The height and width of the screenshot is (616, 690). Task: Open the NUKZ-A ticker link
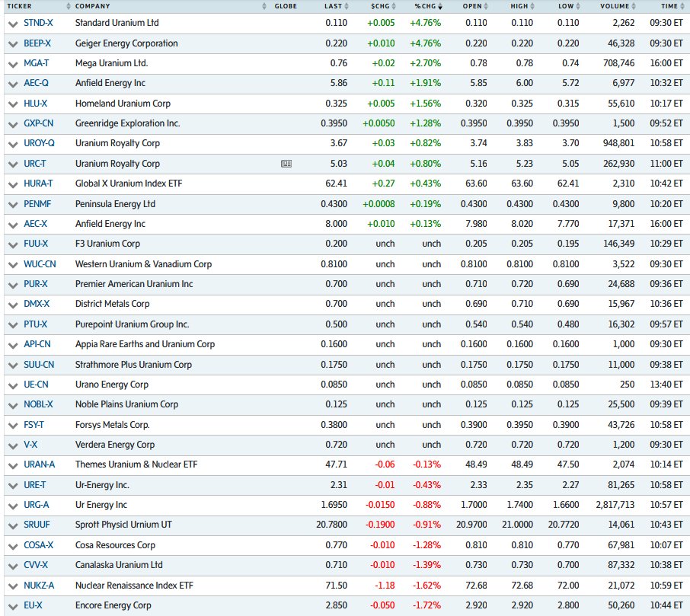40,585
